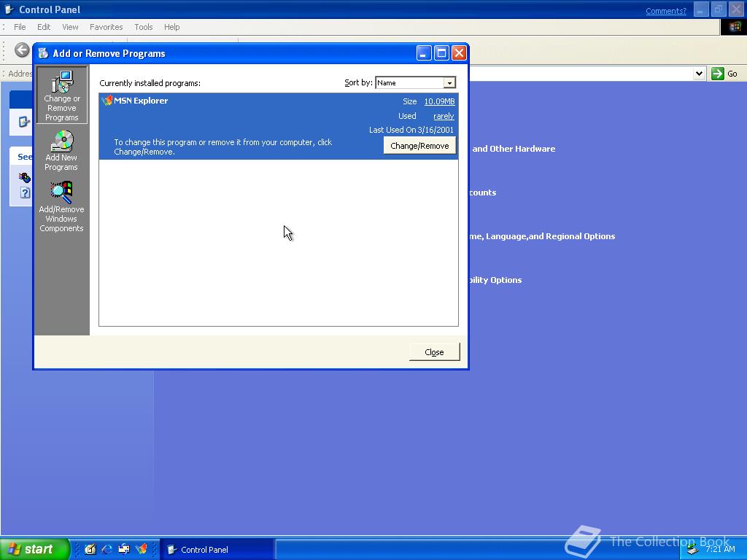Click the Windows flag logo in Control Panel
Image resolution: width=747 pixels, height=560 pixels.
[734, 27]
